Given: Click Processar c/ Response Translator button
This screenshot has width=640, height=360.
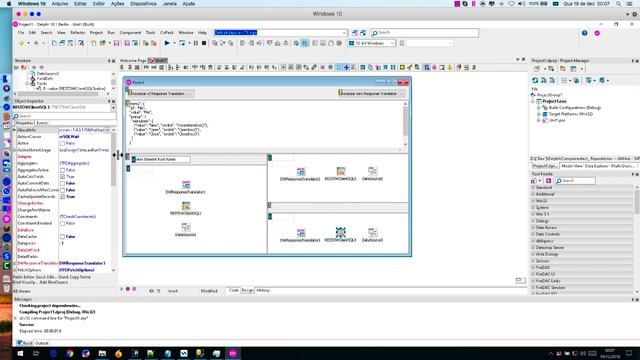Looking at the screenshot, I should (160, 93).
